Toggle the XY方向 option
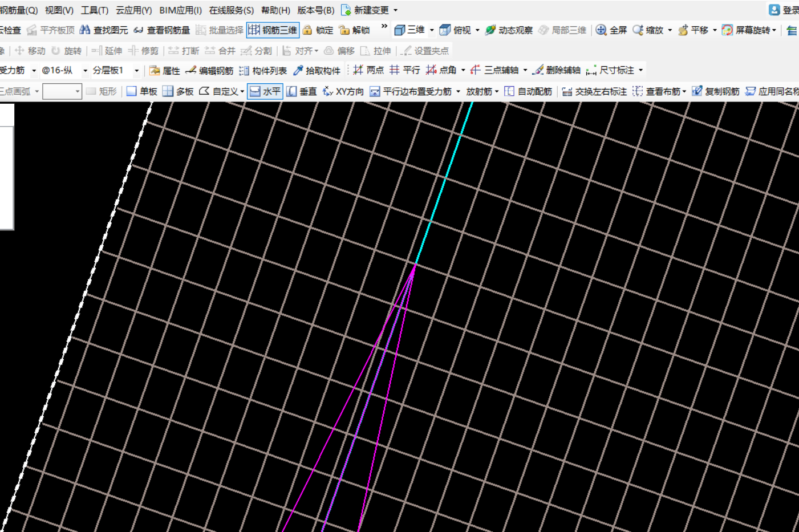Viewport: 799px width, 532px height. (343, 91)
